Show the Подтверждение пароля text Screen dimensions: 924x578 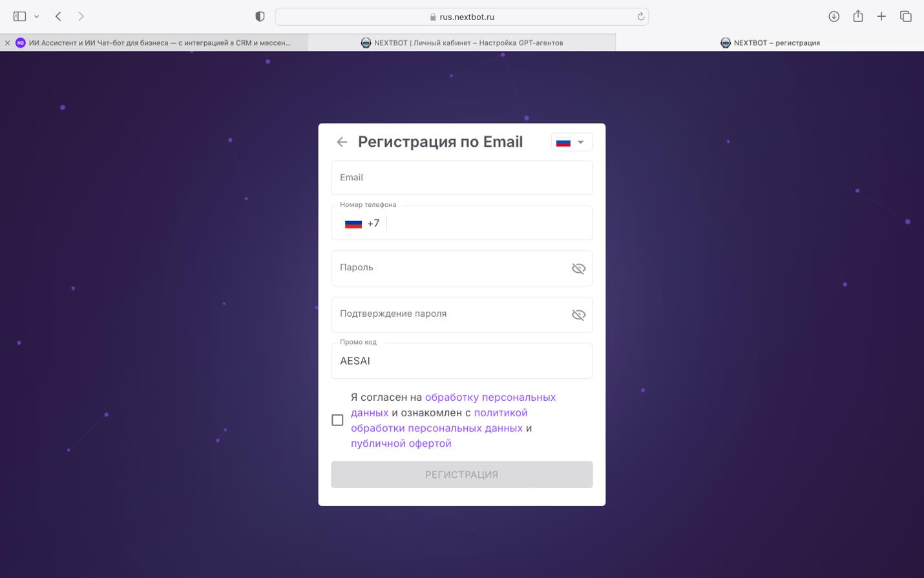(578, 314)
